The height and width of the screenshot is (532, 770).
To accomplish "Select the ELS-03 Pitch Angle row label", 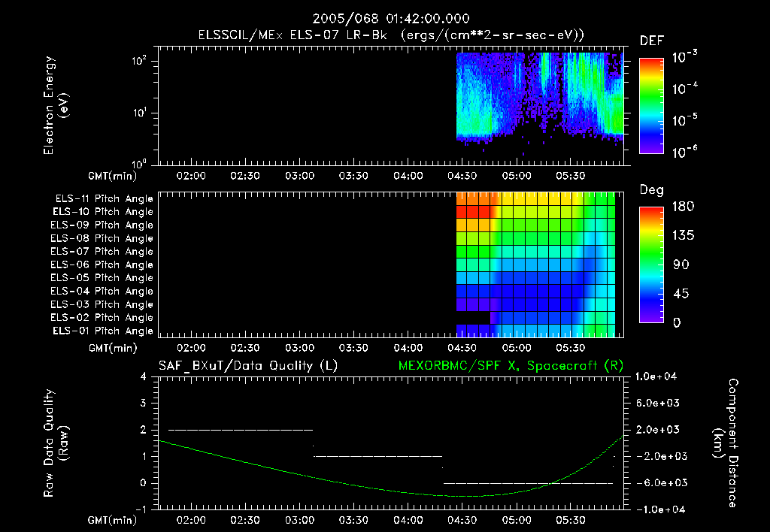I will [102, 305].
